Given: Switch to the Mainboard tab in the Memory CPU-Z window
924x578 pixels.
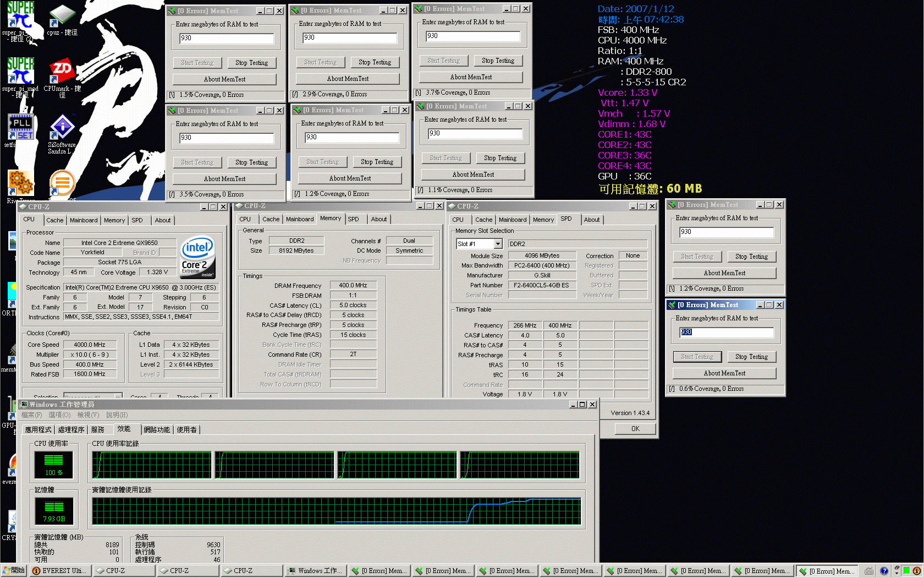Looking at the screenshot, I should point(300,219).
